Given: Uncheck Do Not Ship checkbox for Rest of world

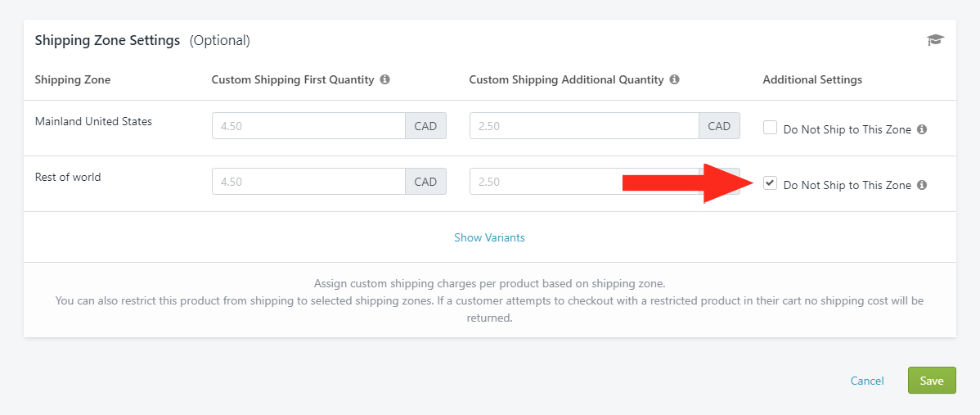Looking at the screenshot, I should (x=770, y=183).
